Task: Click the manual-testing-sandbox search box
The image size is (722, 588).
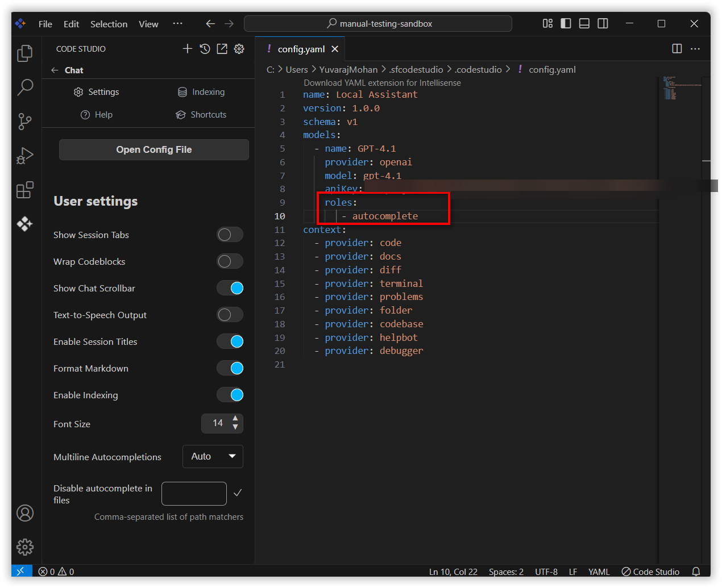Action: click(x=378, y=23)
